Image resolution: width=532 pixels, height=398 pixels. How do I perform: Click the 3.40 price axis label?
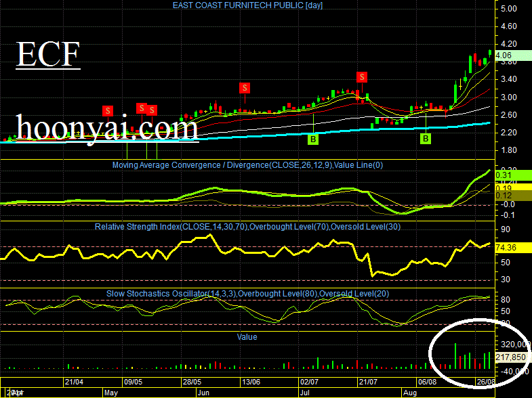coord(508,79)
